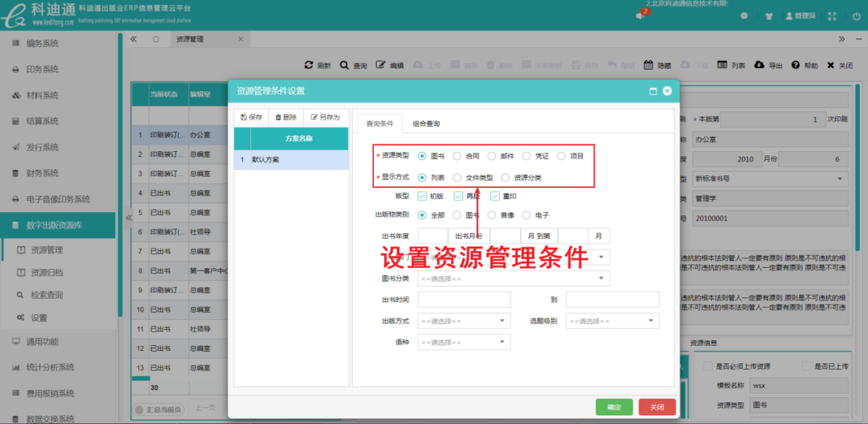Confirm with the green 确定 button
Viewport: 868px width, 424px height.
(x=614, y=407)
